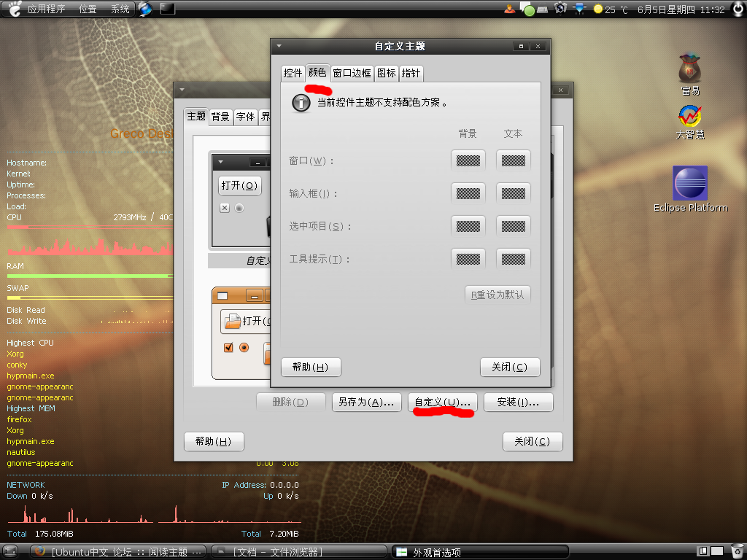747x560 pixels.
Task: Select the 背景 tab in appearance preferences
Action: pos(220,117)
